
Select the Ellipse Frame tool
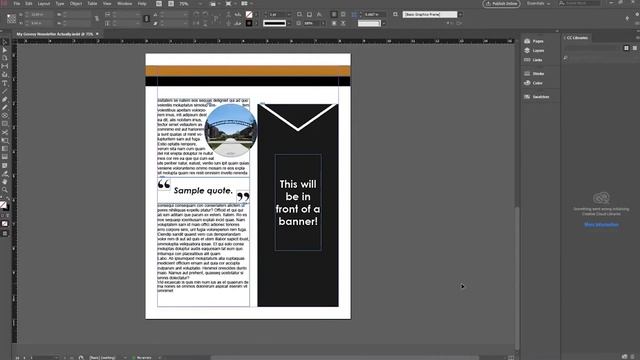coord(4,116)
